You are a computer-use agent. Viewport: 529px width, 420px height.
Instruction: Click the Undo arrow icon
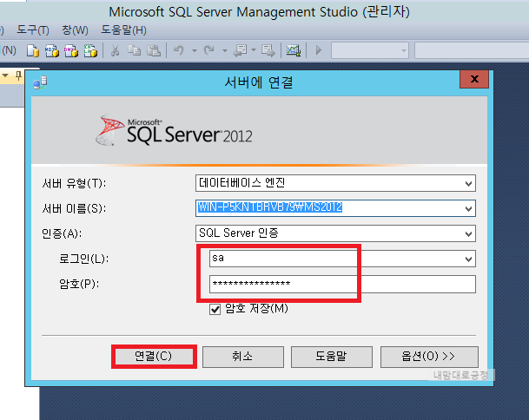[x=178, y=50]
